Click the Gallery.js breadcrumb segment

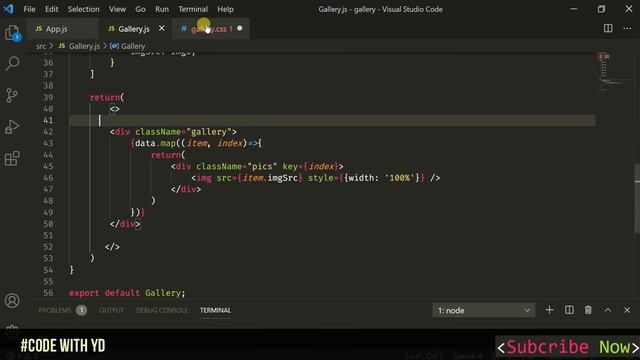coord(84,46)
